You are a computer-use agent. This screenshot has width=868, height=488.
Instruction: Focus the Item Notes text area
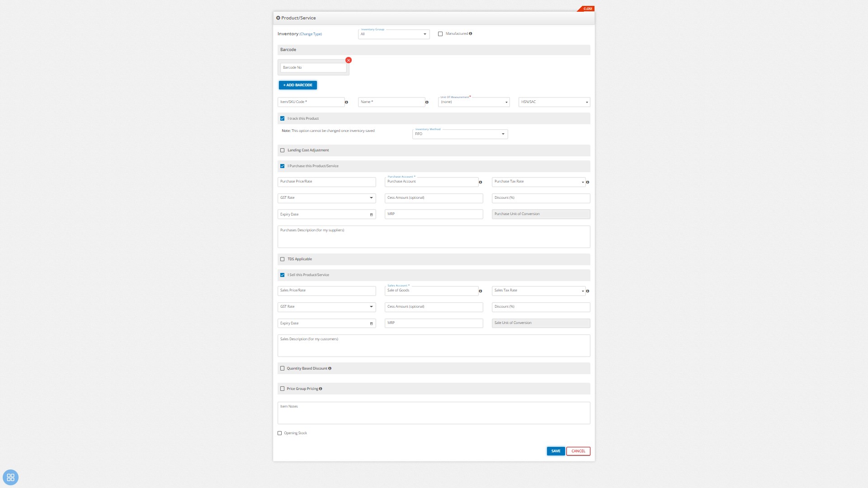click(x=434, y=413)
